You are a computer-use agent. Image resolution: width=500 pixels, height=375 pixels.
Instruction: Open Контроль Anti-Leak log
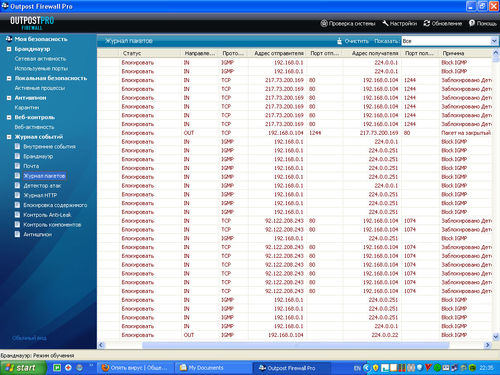pos(47,215)
